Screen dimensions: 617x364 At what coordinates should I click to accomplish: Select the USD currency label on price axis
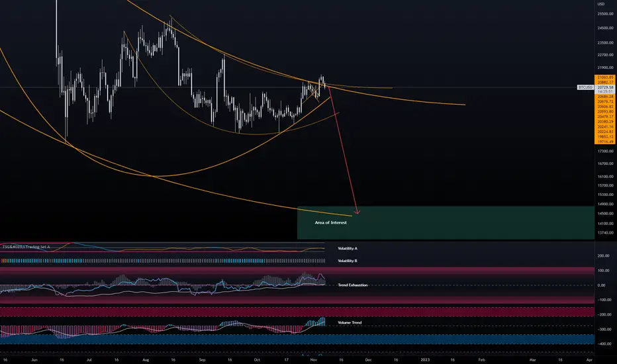click(x=601, y=4)
